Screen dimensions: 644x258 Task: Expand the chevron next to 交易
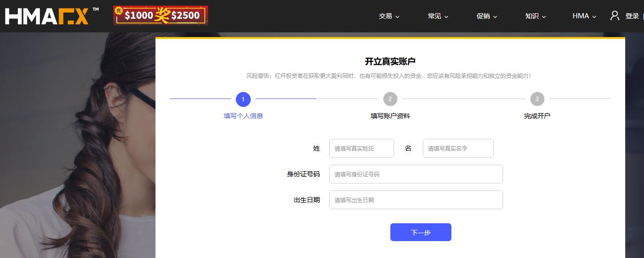pyautogui.click(x=397, y=17)
